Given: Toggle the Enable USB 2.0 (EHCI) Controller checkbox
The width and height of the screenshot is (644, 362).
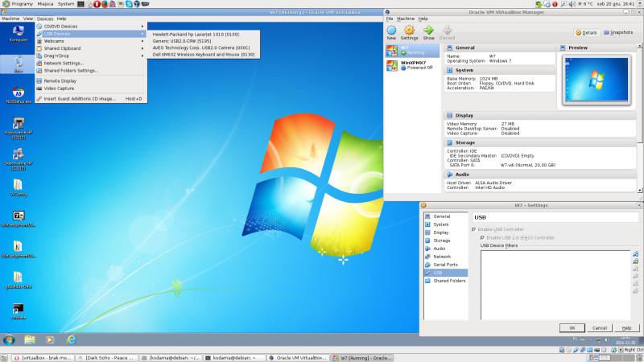Looking at the screenshot, I should (482, 237).
